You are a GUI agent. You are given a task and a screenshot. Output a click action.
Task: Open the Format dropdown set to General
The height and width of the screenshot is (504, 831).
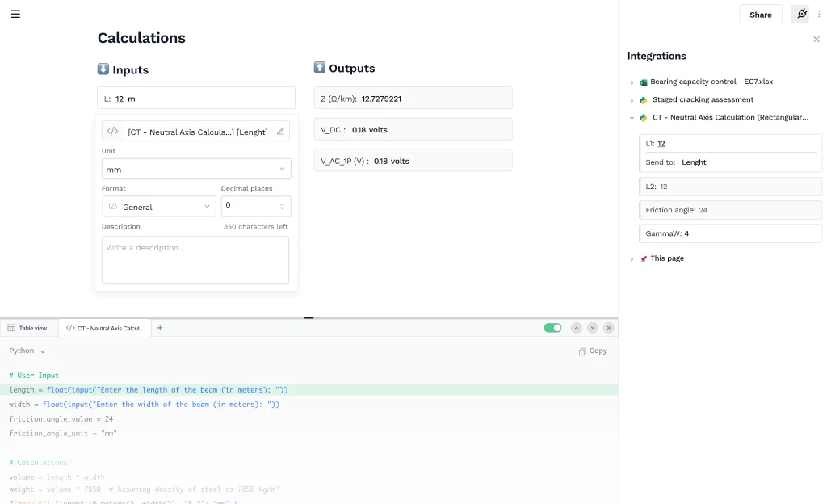point(159,207)
